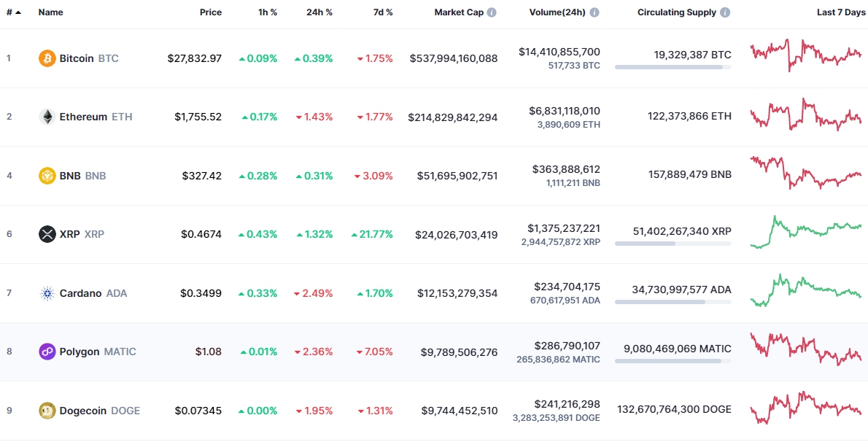View Cardano's green 7-day sparkline chart

[x=806, y=290]
